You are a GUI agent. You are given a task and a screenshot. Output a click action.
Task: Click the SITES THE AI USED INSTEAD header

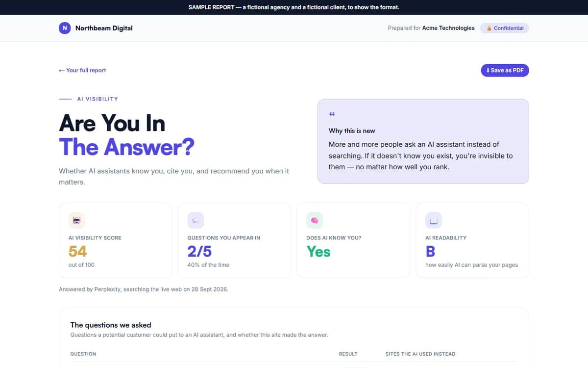pos(420,354)
